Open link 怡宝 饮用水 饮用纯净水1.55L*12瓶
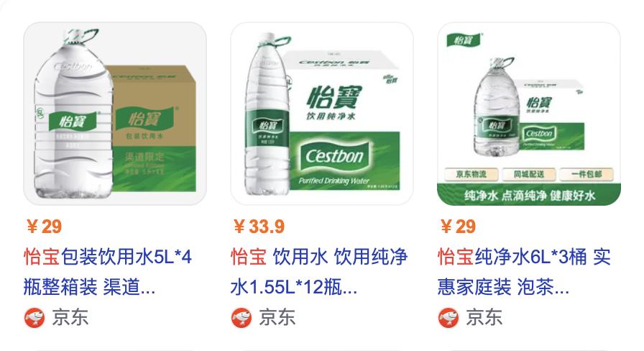Screen dimensions: 644x351 pyautogui.click(x=318, y=272)
